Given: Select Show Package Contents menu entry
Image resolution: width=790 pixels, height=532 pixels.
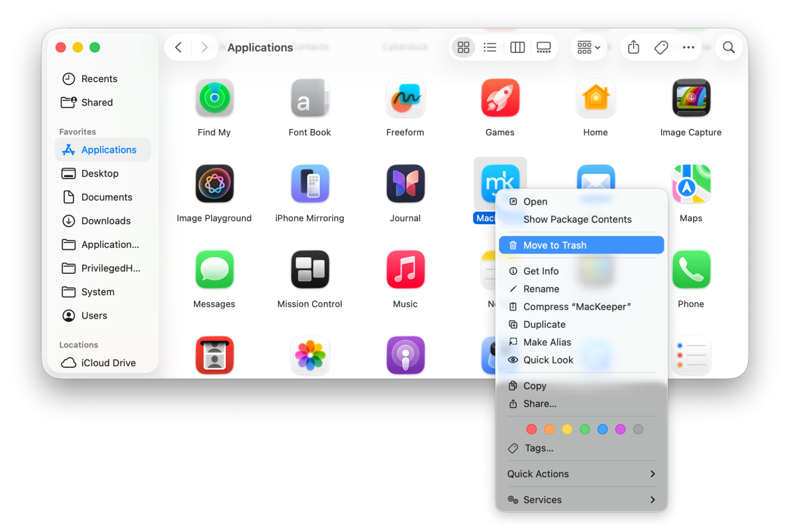Looking at the screenshot, I should [577, 219].
